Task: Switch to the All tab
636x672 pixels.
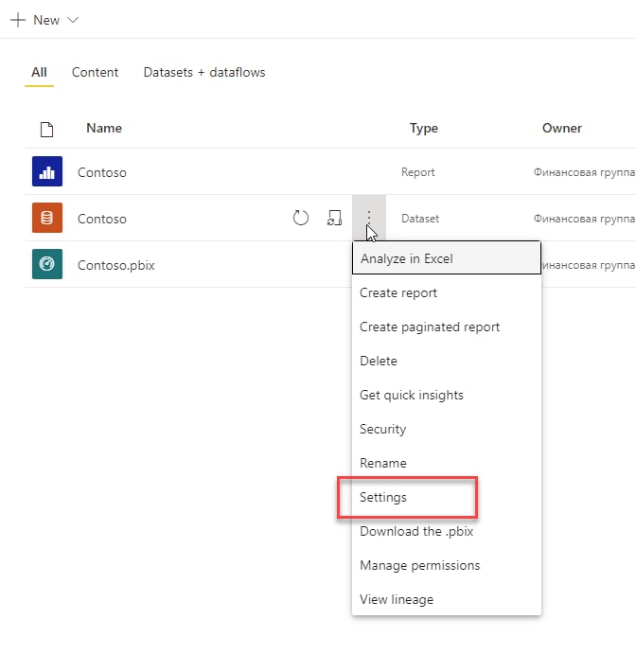Action: coord(39,73)
